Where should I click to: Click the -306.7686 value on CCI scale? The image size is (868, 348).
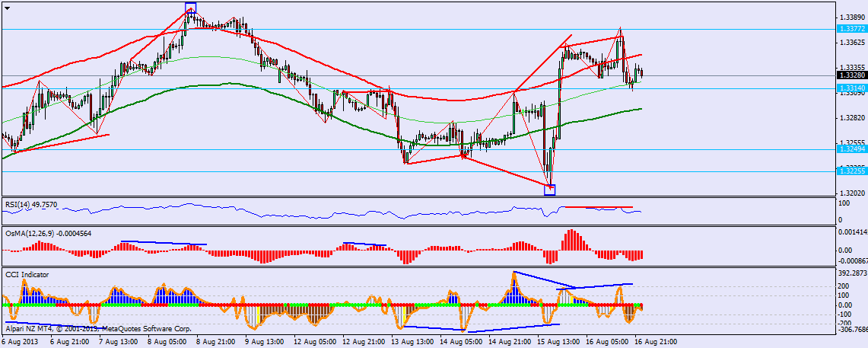point(853,329)
